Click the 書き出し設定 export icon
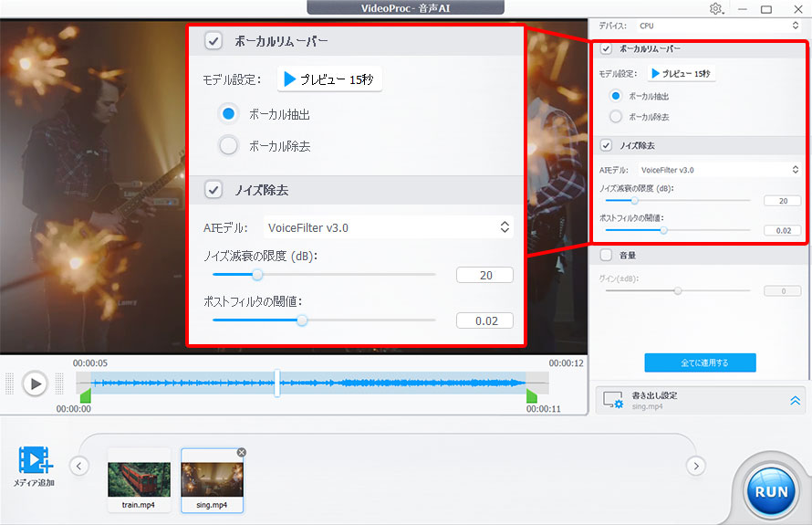The height and width of the screenshot is (525, 812). [612, 400]
